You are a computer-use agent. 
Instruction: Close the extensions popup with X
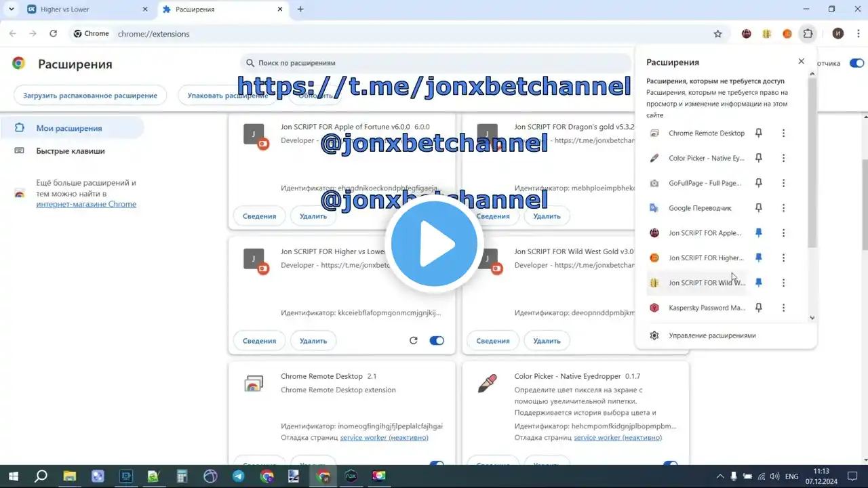[x=801, y=61]
